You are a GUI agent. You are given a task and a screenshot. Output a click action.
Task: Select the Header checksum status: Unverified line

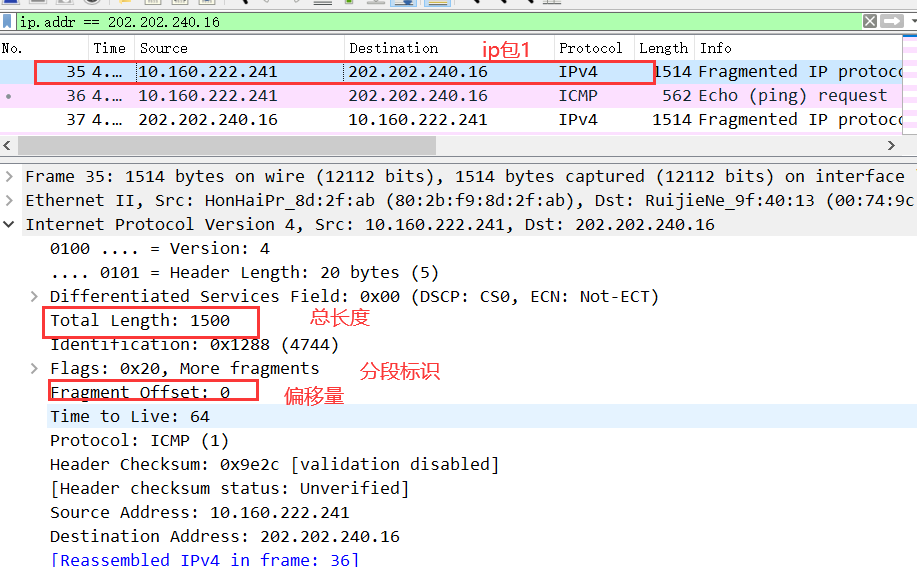[229, 488]
